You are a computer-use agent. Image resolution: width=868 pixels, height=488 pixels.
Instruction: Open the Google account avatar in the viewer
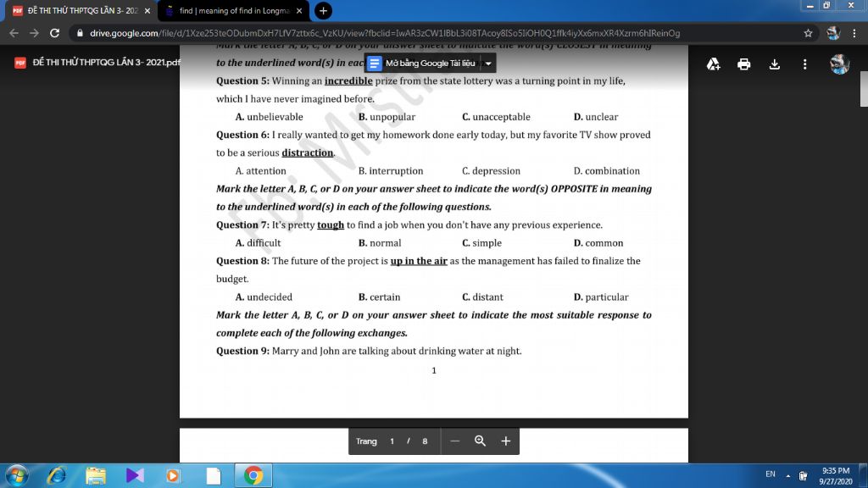click(839, 64)
